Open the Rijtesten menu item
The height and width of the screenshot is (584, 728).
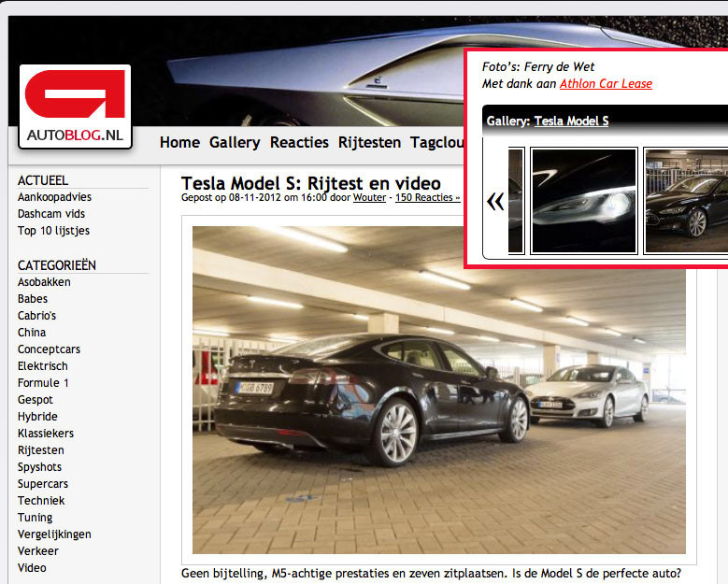(369, 142)
